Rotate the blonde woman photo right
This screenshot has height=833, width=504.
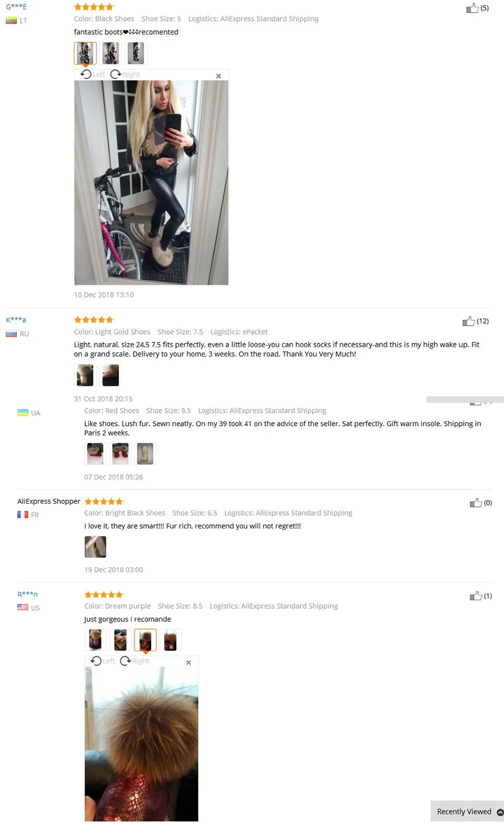[125, 74]
